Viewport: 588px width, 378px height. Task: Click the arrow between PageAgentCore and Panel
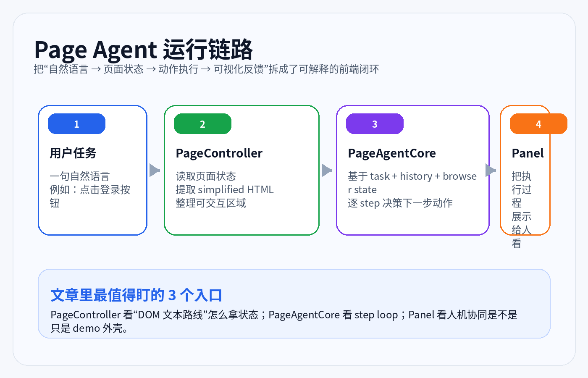coord(491,170)
